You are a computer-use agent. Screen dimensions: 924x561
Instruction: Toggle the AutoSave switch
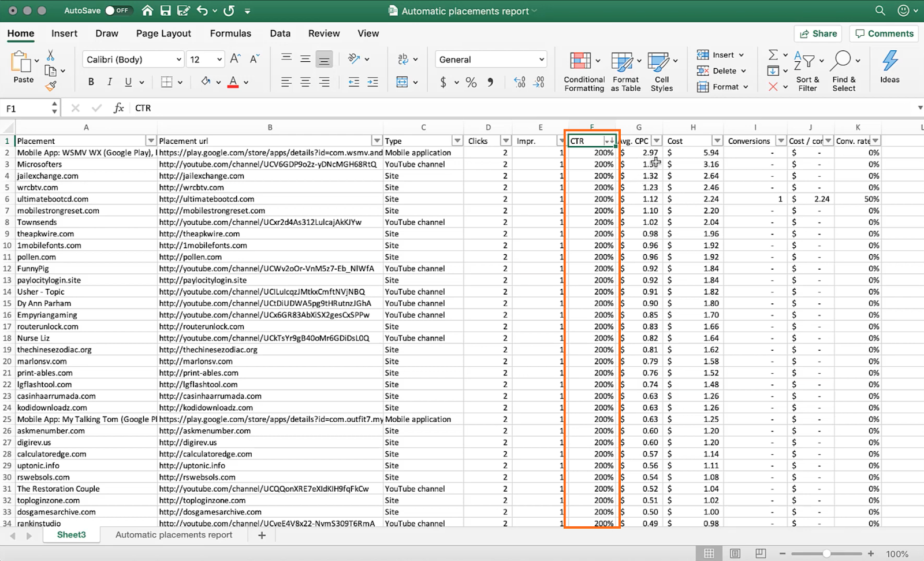pos(117,10)
